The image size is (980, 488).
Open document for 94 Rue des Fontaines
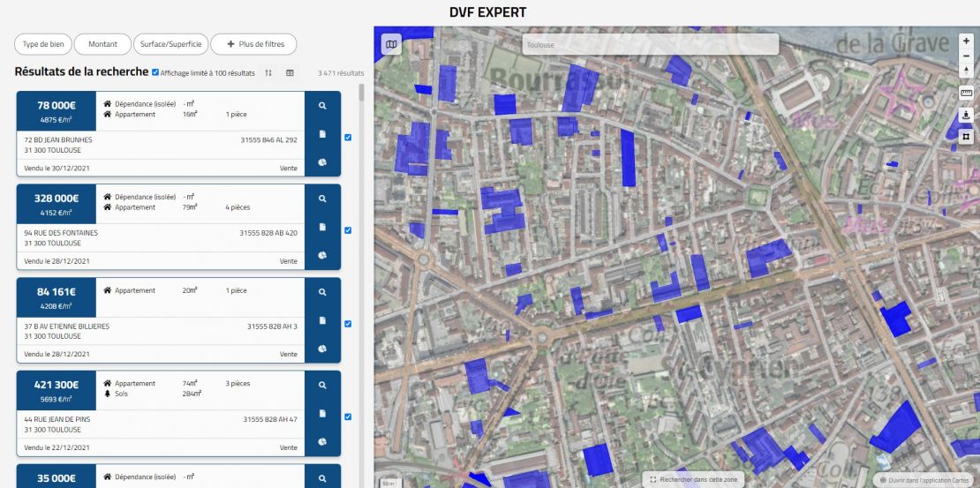[322, 227]
